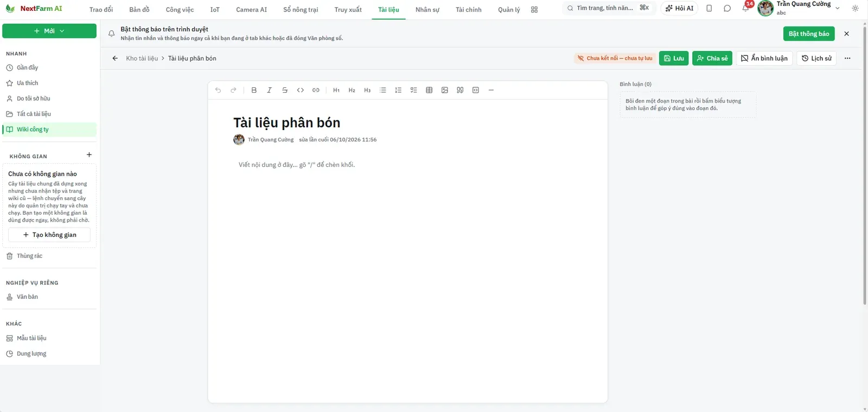Click the Kho tài liệu breadcrumb link
The width and height of the screenshot is (868, 412).
(x=142, y=59)
